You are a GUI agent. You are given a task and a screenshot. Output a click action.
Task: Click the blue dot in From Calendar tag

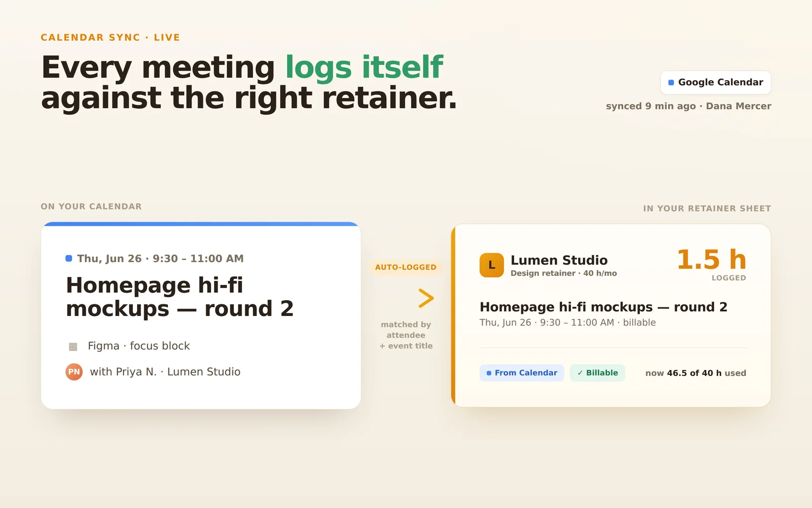pyautogui.click(x=489, y=373)
